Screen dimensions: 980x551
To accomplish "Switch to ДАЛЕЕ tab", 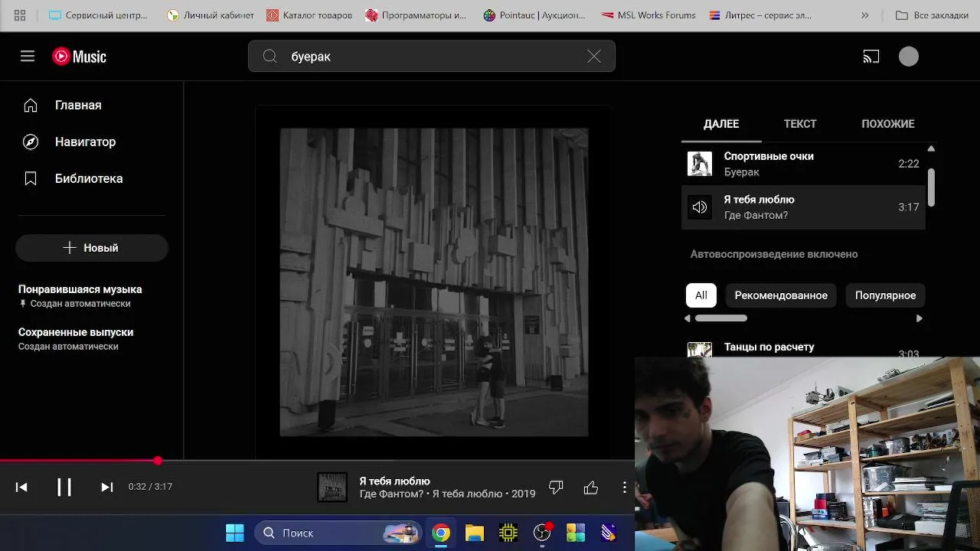I will coord(721,124).
